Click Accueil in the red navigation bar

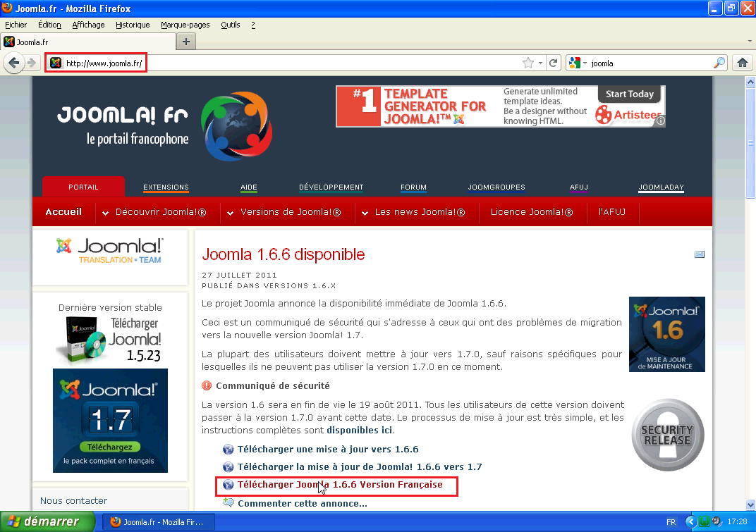point(63,212)
